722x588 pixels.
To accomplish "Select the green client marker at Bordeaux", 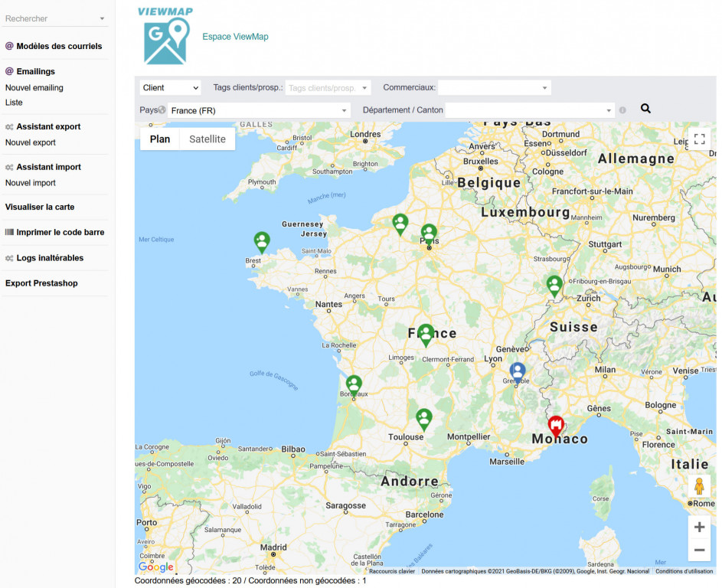I will pyautogui.click(x=354, y=386).
